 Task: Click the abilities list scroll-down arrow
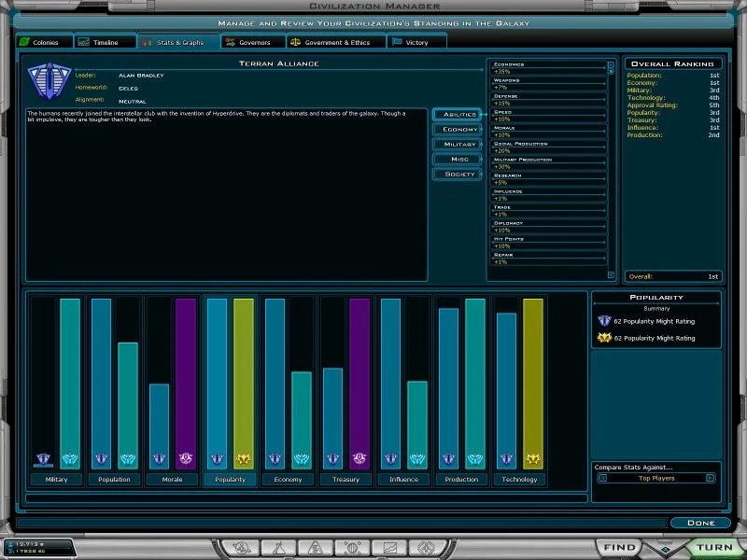pos(612,274)
